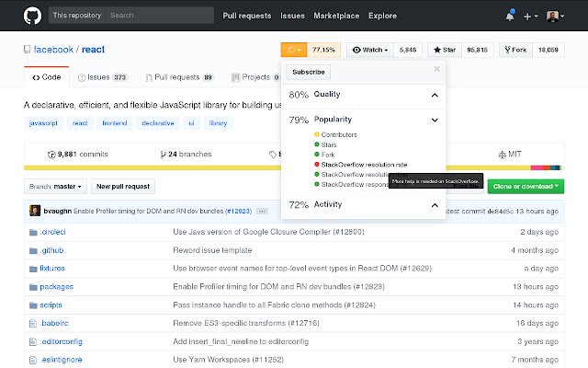Click the yellow Contributors status dot
This screenshot has width=588, height=368.
click(316, 134)
